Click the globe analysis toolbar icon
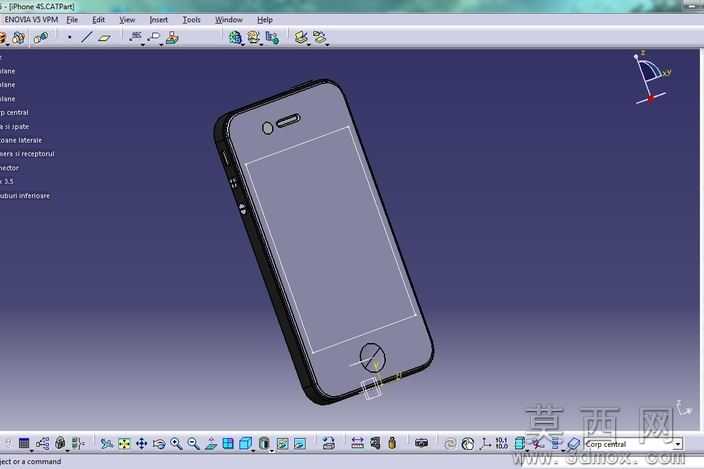This screenshot has width=704, height=469. click(235, 37)
